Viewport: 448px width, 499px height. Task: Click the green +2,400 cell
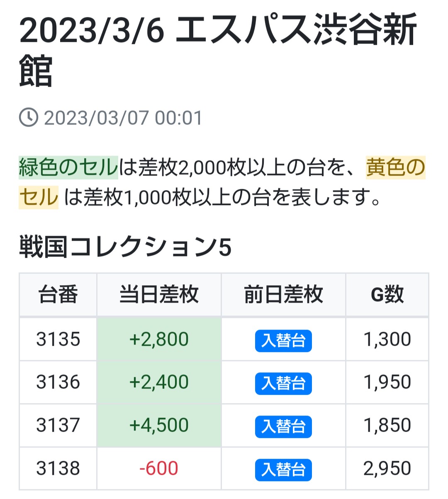(159, 382)
